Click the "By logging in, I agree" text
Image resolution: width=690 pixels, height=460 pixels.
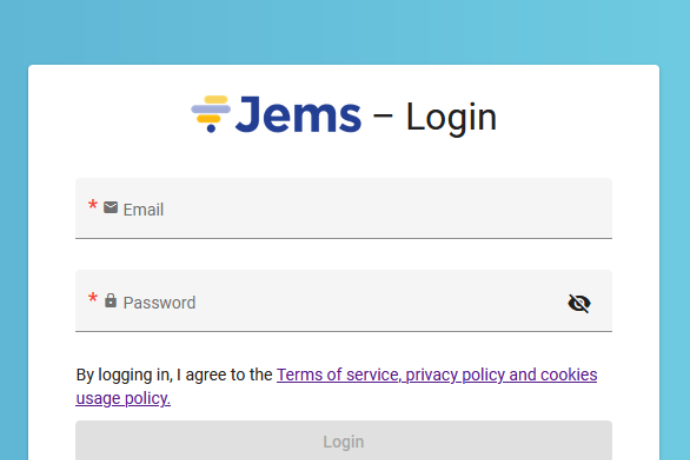click(160, 375)
